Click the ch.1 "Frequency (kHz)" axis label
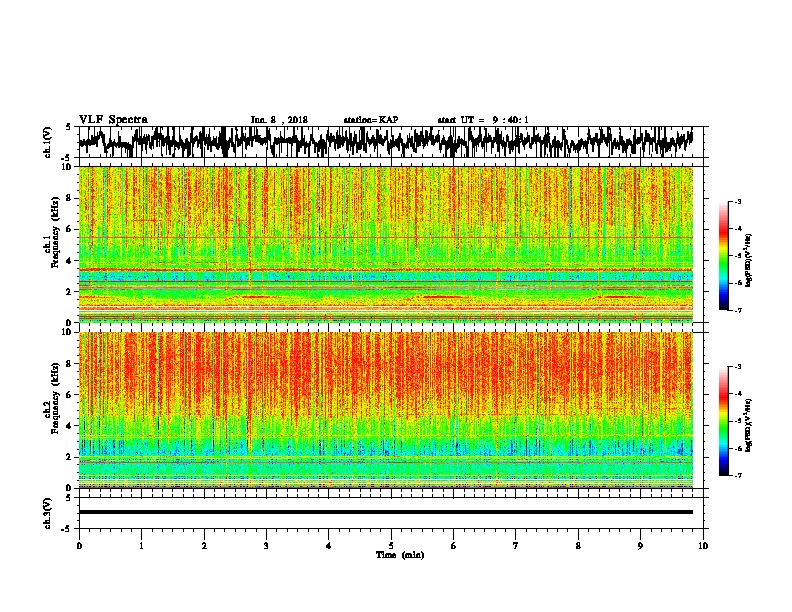 [x=55, y=232]
